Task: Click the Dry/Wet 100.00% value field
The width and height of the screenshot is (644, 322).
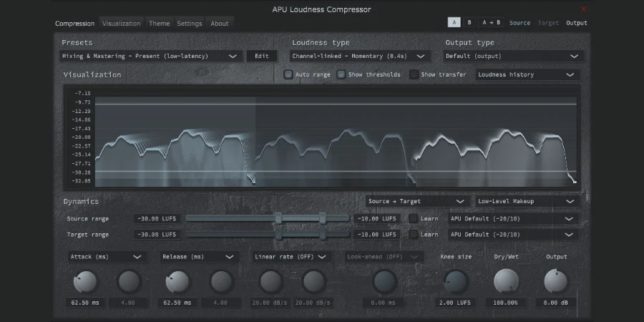Action: 506,303
